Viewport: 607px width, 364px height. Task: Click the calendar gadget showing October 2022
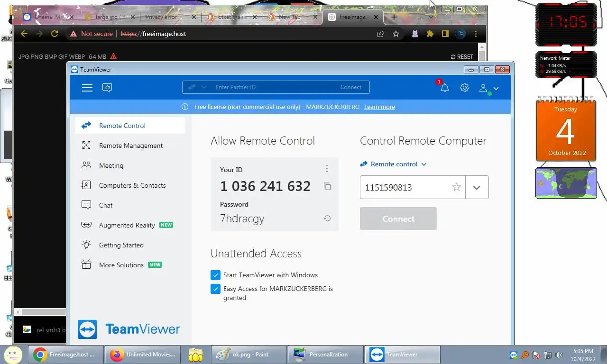click(566, 128)
